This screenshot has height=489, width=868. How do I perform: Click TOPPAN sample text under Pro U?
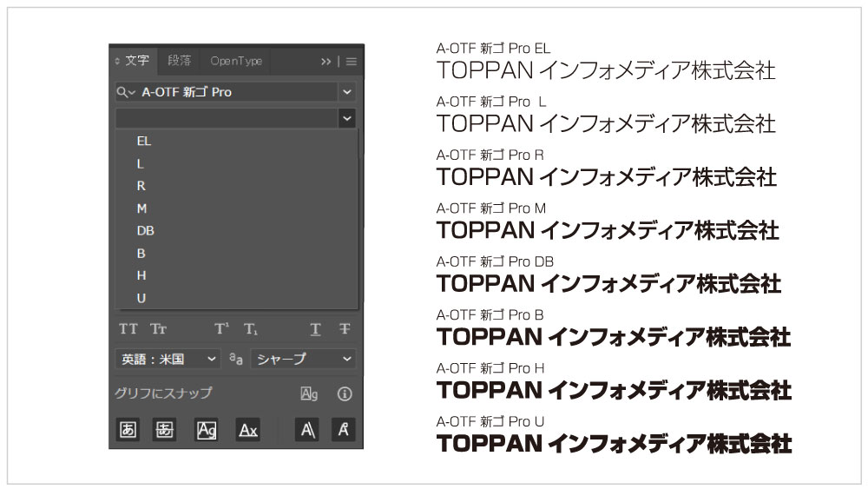point(614,444)
